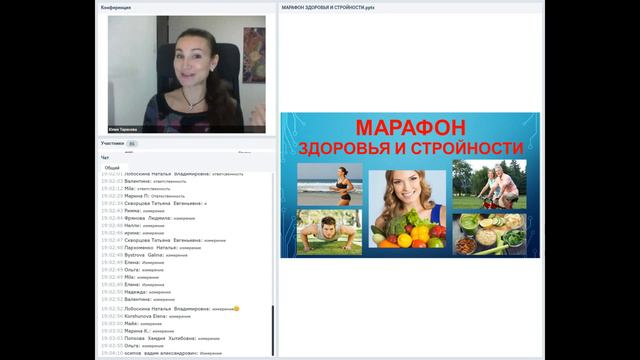Click the МАРАФОН ЗДОРОВЬЯ И СТРОЙНОСТИ.pptx file title
This screenshot has height=360, width=640.
[328, 7]
